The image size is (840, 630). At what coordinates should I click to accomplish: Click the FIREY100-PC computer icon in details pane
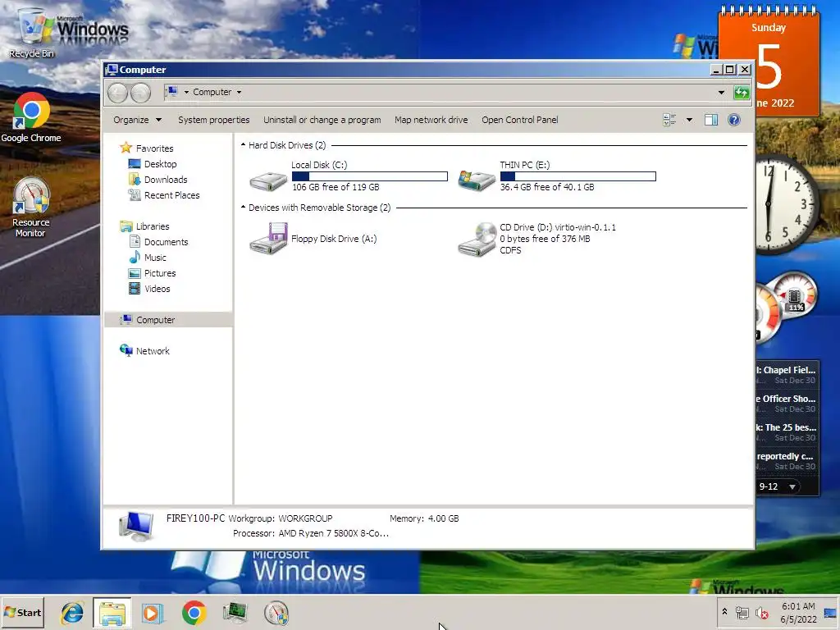coord(137,526)
